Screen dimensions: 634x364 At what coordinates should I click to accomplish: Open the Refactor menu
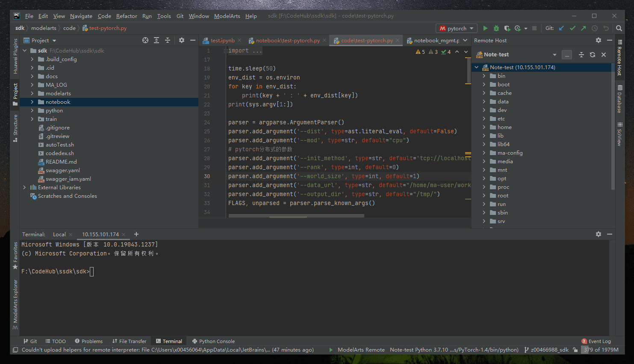point(127,16)
